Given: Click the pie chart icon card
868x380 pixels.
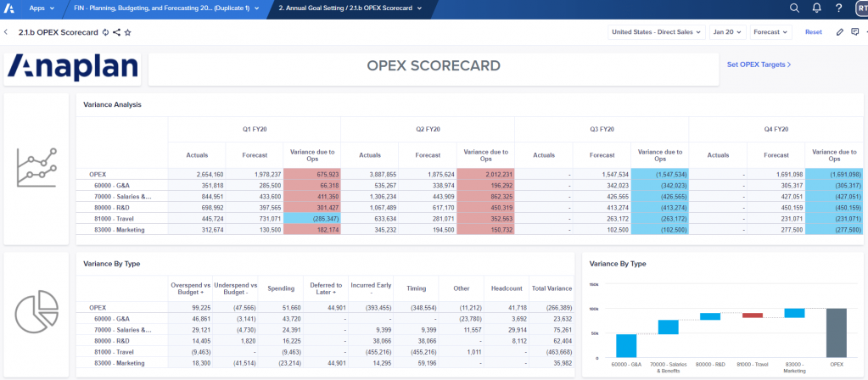Looking at the screenshot, I should (36, 314).
